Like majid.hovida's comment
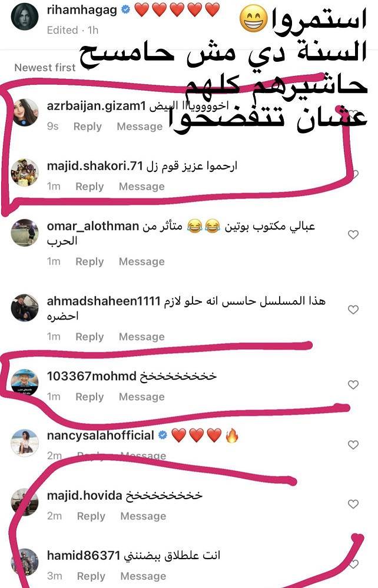The width and height of the screenshot is (378, 588). pos(353,504)
